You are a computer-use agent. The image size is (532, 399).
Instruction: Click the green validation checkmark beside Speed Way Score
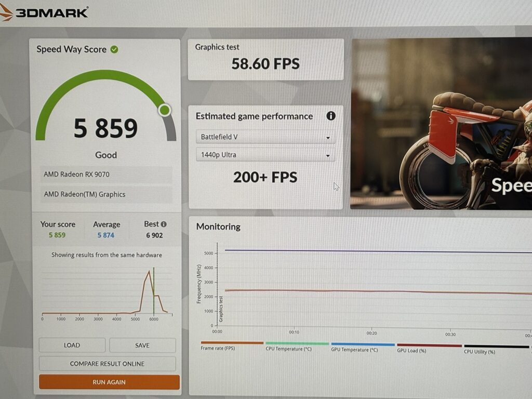(x=114, y=49)
